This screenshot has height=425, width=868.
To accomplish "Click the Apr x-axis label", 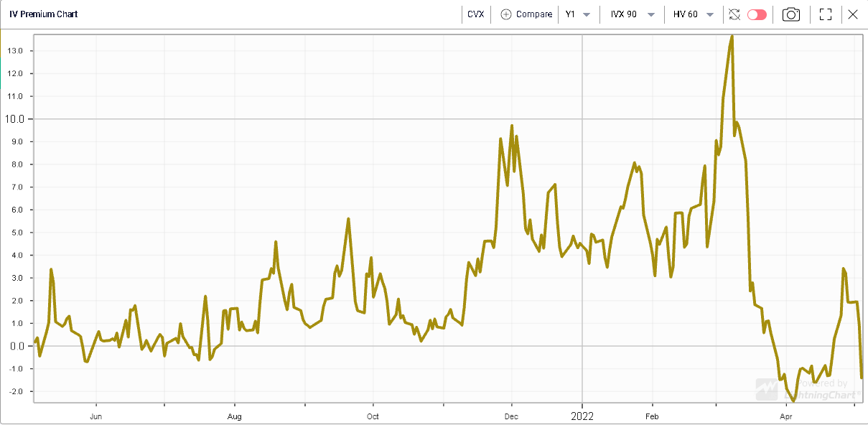I will pyautogui.click(x=786, y=416).
